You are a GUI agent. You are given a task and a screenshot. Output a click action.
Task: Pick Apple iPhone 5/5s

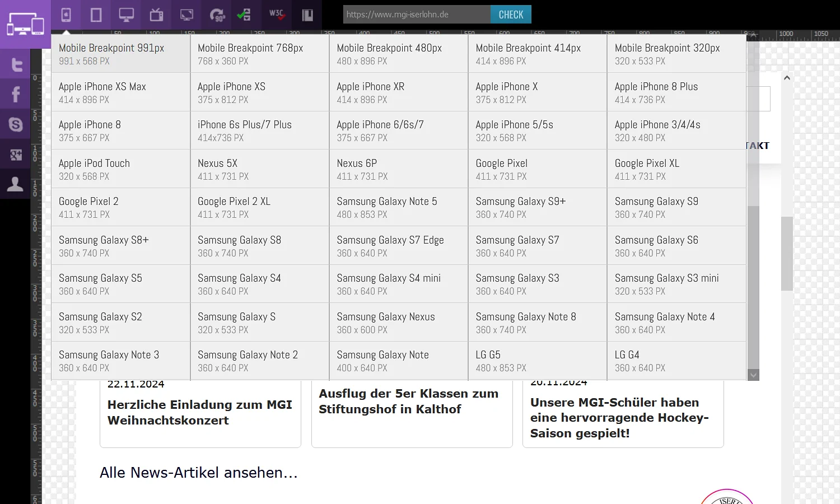[538, 130]
